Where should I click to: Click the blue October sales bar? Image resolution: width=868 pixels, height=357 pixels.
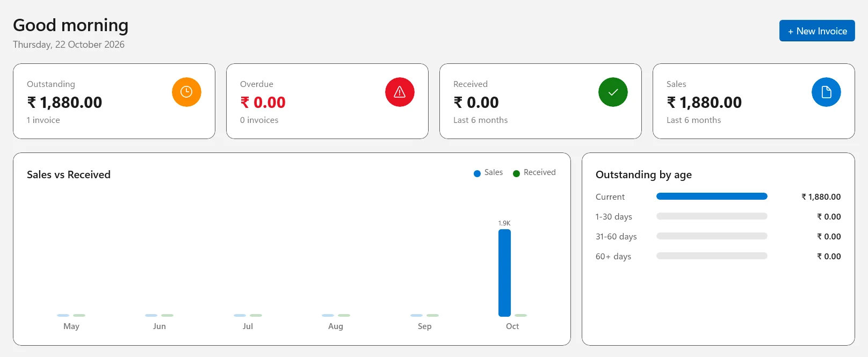click(504, 273)
